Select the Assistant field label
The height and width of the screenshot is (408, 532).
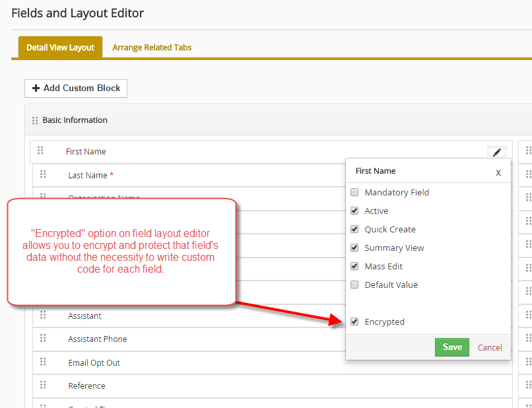click(x=85, y=316)
